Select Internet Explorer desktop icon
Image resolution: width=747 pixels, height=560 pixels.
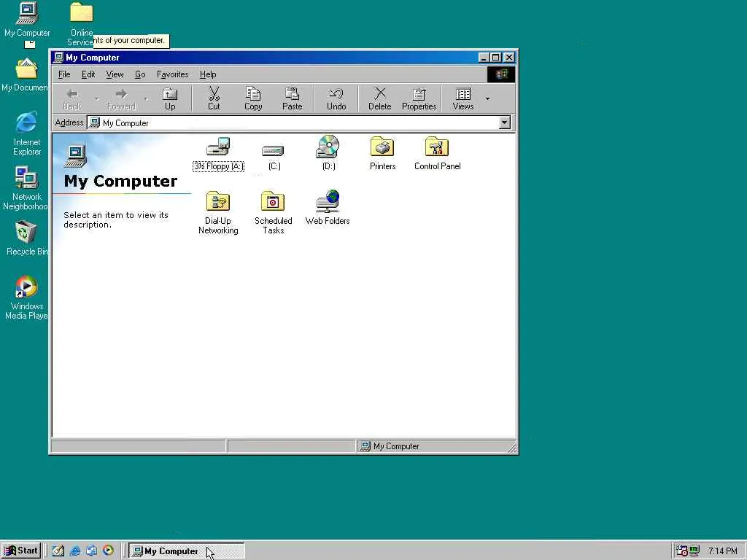click(x=27, y=133)
